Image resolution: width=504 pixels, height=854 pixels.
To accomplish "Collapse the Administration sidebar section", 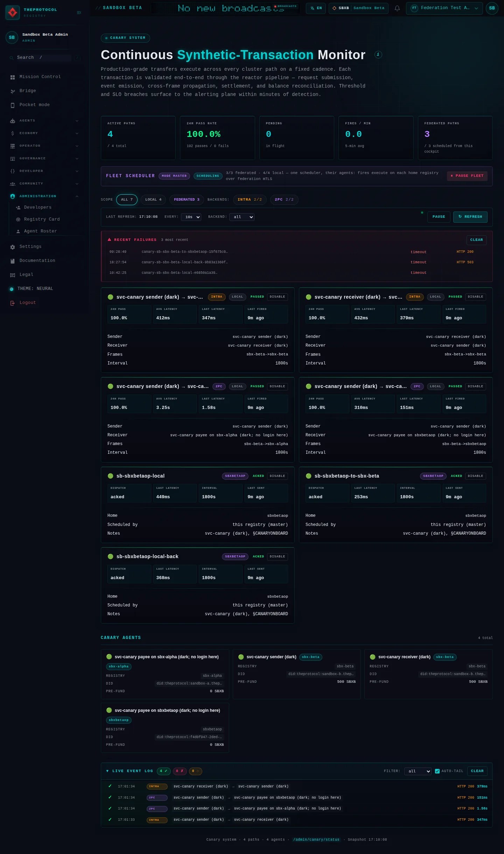I will click(x=44, y=196).
